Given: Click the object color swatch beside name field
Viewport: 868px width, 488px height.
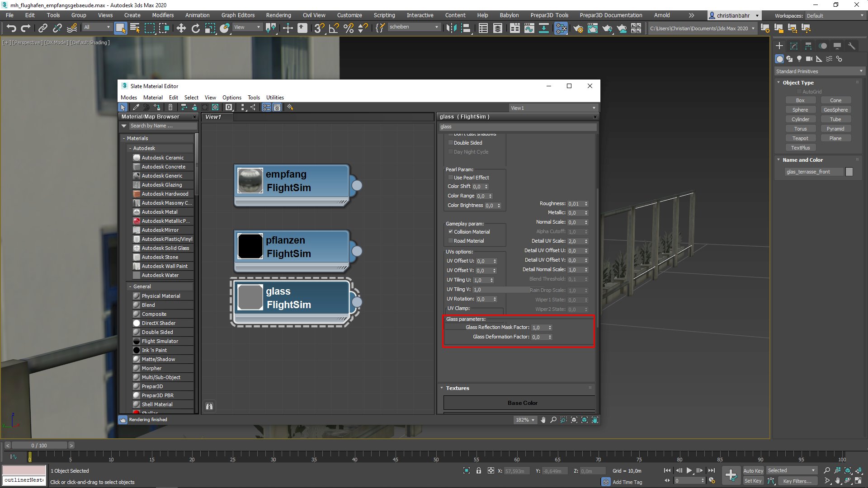Looking at the screenshot, I should pos(849,172).
